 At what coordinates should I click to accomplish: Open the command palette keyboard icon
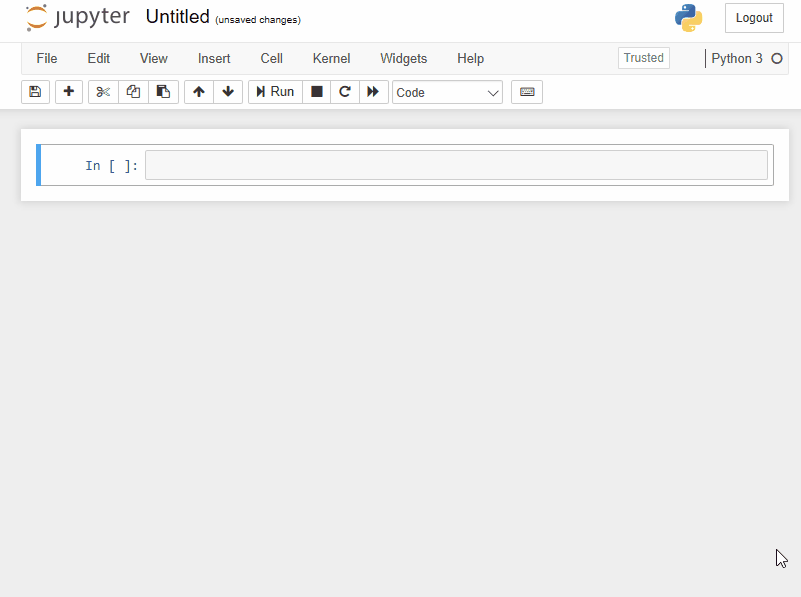[x=527, y=92]
